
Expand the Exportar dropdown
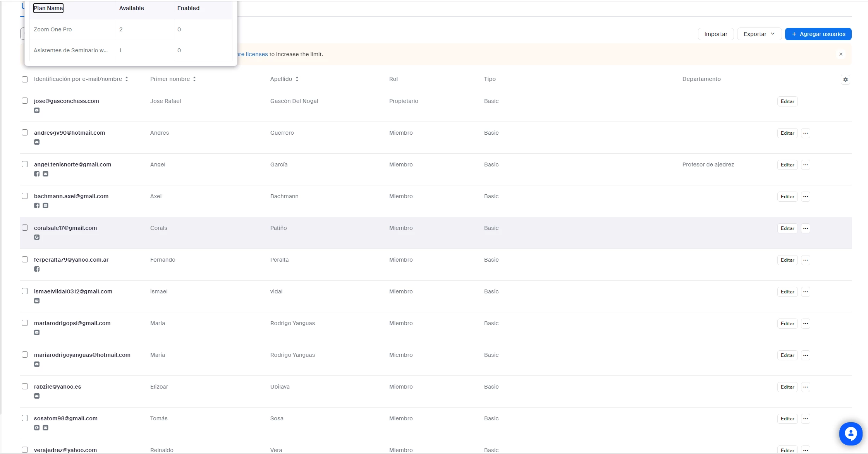point(759,34)
